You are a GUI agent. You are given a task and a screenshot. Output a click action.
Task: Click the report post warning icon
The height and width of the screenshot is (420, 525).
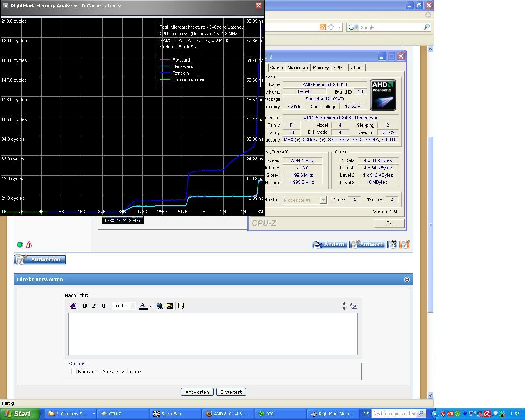point(29,245)
